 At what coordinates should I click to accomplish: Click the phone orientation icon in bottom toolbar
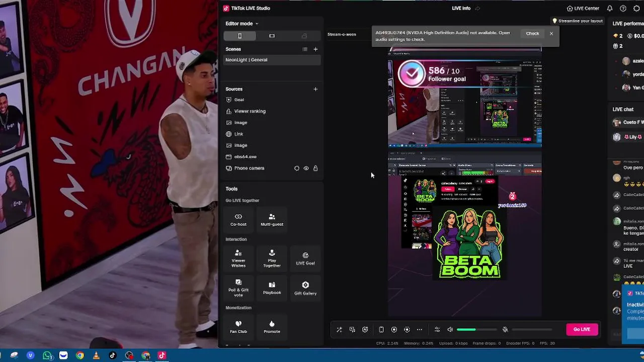tap(381, 330)
